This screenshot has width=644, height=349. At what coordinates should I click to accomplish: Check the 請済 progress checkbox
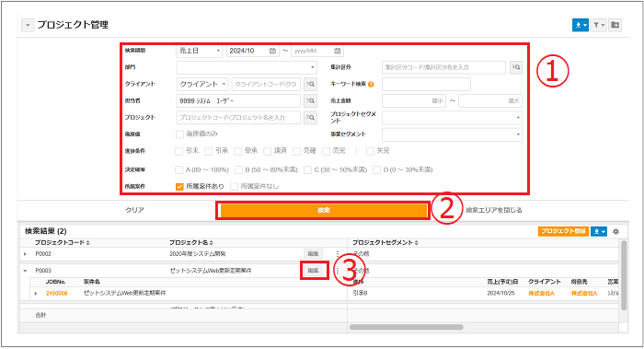[x=268, y=151]
